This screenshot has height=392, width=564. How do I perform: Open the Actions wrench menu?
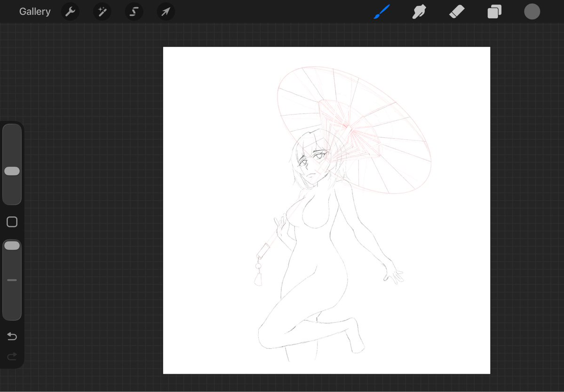[70, 11]
